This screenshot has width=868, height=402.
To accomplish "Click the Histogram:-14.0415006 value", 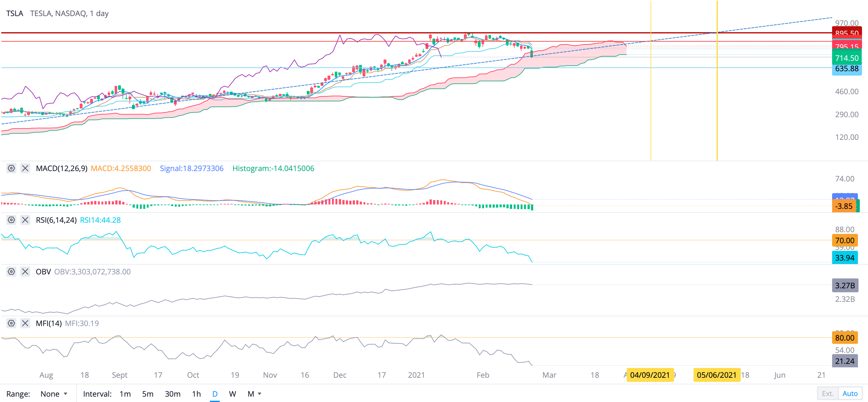I will 273,169.
